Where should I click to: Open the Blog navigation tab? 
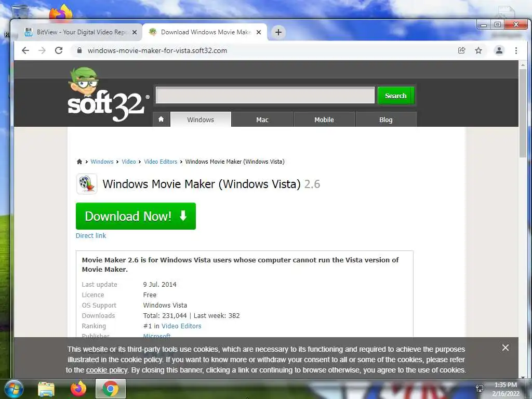click(x=386, y=119)
